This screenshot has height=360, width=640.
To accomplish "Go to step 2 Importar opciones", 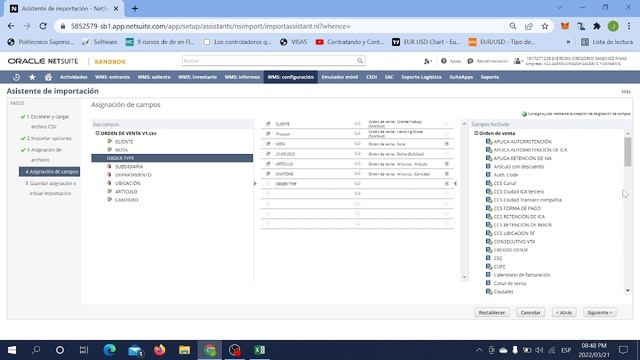I will [x=49, y=138].
